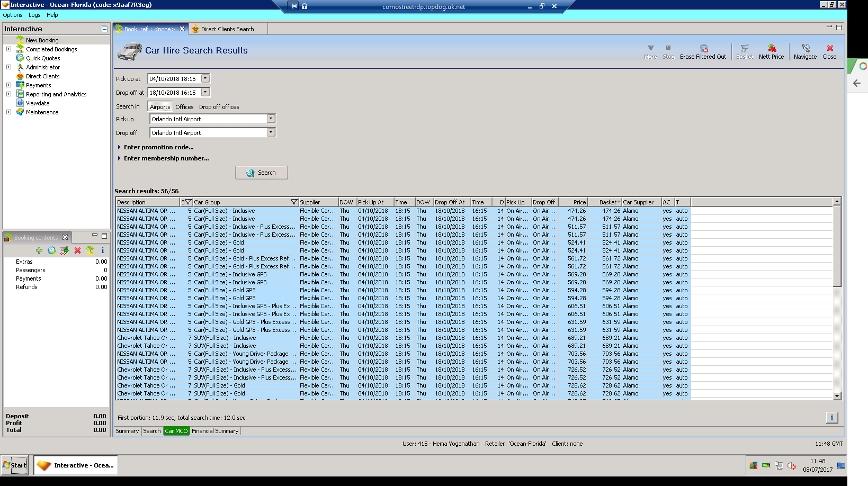The width and height of the screenshot is (868, 486).
Task: Click the show desktop icon in taskbar
Action: 840,465
